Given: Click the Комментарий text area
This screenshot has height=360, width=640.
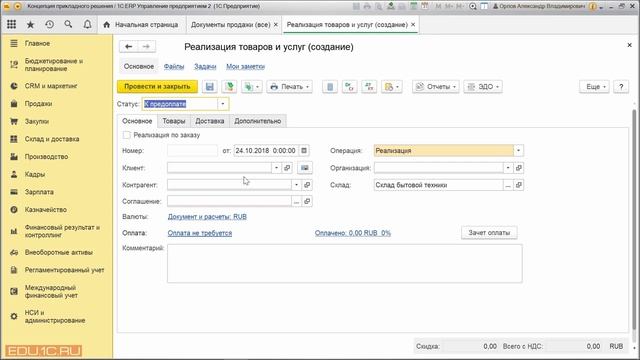Looking at the screenshot, I should [x=344, y=264].
